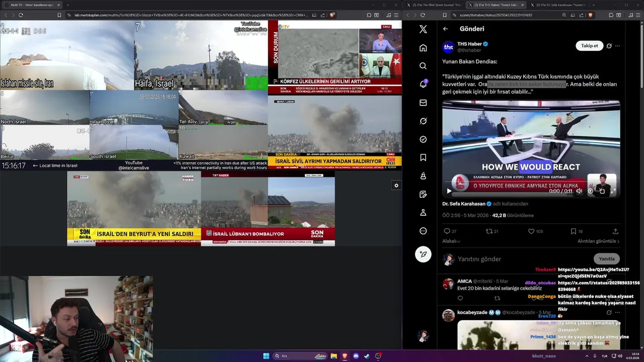Click reply icon with 27 replies
This screenshot has height=362, width=644.
click(447, 231)
